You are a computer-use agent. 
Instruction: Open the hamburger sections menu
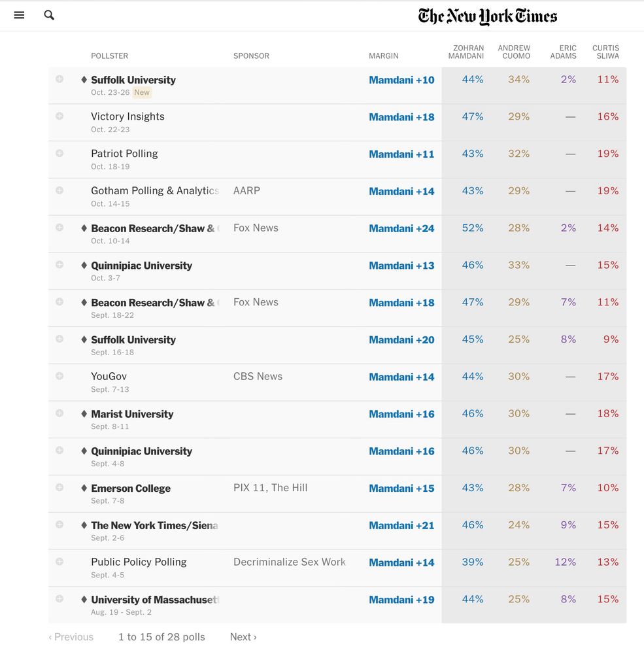19,15
